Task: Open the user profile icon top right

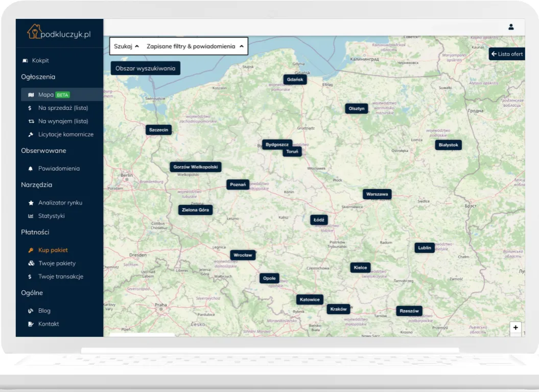Action: pos(511,27)
